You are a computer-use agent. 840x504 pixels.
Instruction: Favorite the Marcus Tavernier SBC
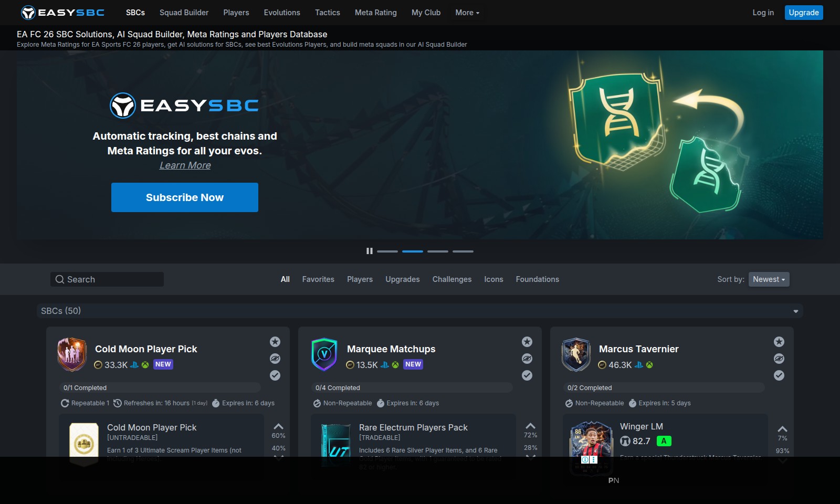779,342
